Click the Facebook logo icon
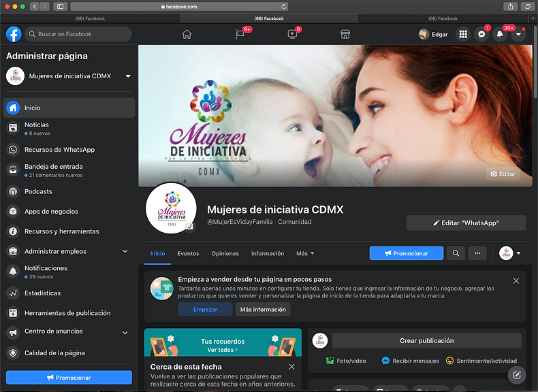Viewport: 538px width, 392px height. (x=14, y=34)
